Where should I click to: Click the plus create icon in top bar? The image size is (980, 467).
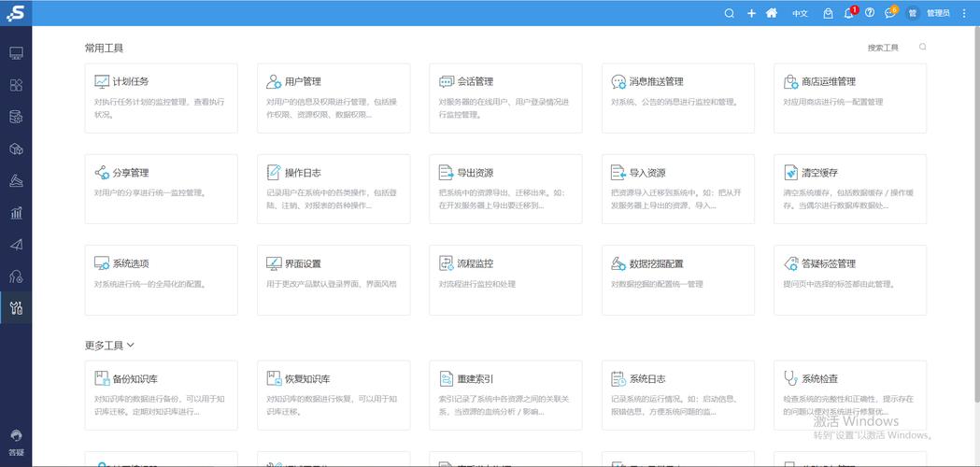click(x=751, y=13)
